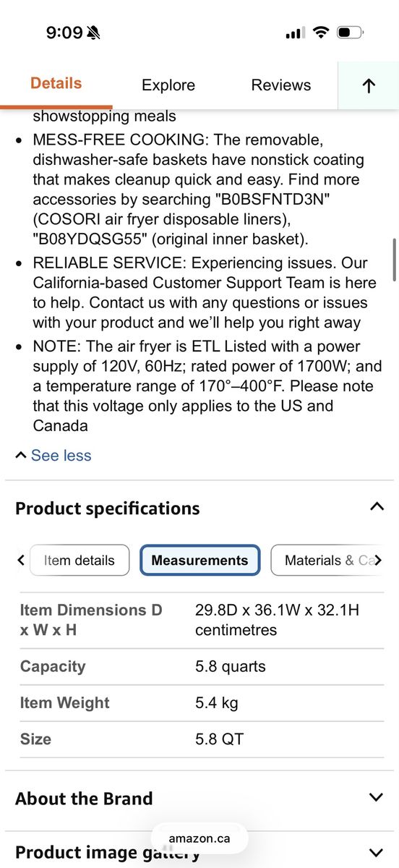Tap the scroll-to-top arrow icon
The height and width of the screenshot is (868, 399).
pyautogui.click(x=369, y=85)
